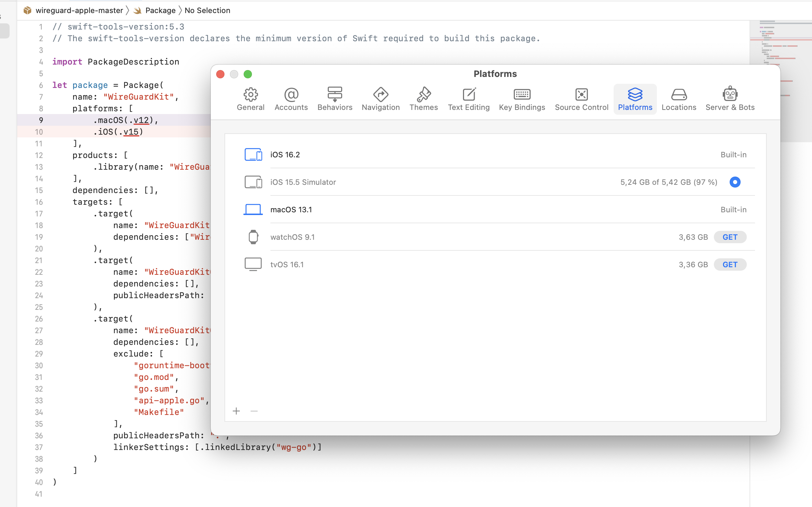
Task: Click the "api-apple.go" string in editor
Action: coord(170,400)
